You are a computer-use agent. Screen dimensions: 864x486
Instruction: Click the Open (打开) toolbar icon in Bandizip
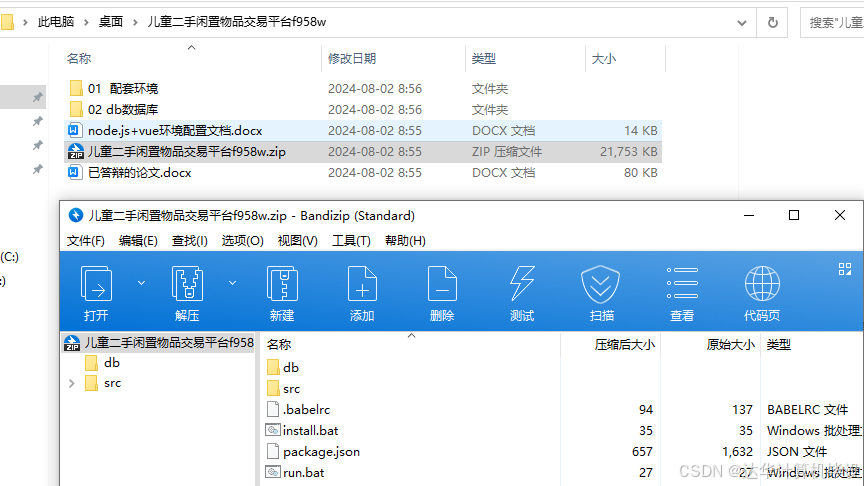coord(96,284)
